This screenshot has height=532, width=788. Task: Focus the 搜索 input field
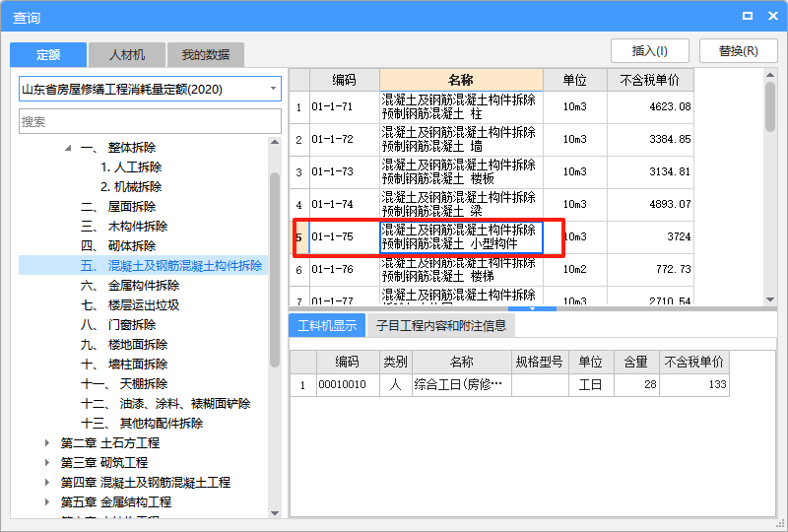(x=150, y=121)
